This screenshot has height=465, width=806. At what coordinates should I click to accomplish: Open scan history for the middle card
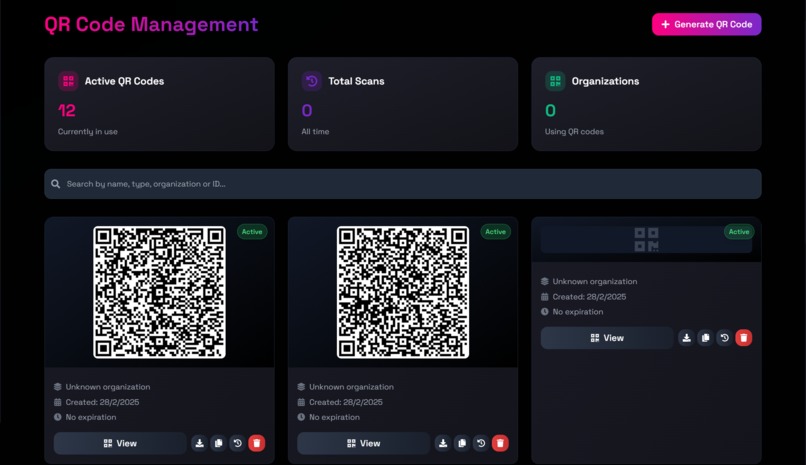[x=481, y=443]
